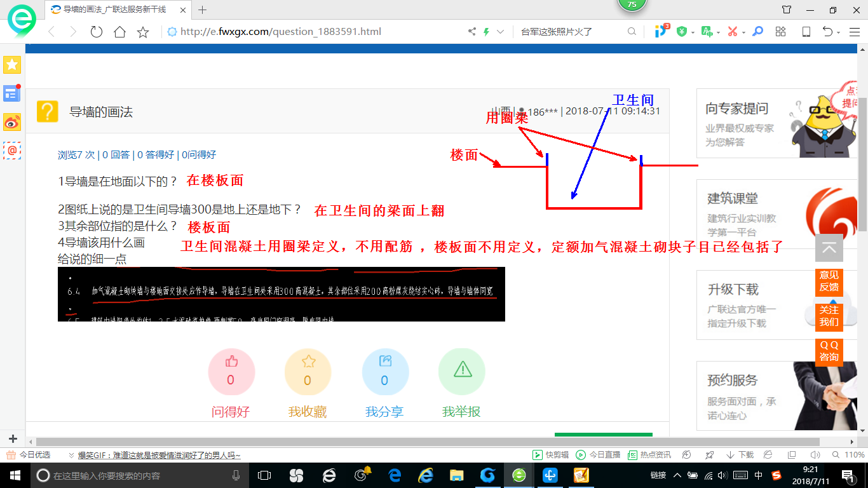Select the red scissors screenshot tool
Viewport: 868px width, 488px height.
pyautogui.click(x=732, y=32)
